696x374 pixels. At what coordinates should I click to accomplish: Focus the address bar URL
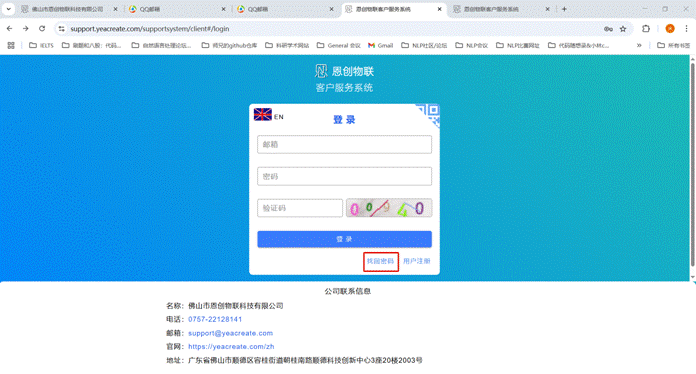[150, 29]
